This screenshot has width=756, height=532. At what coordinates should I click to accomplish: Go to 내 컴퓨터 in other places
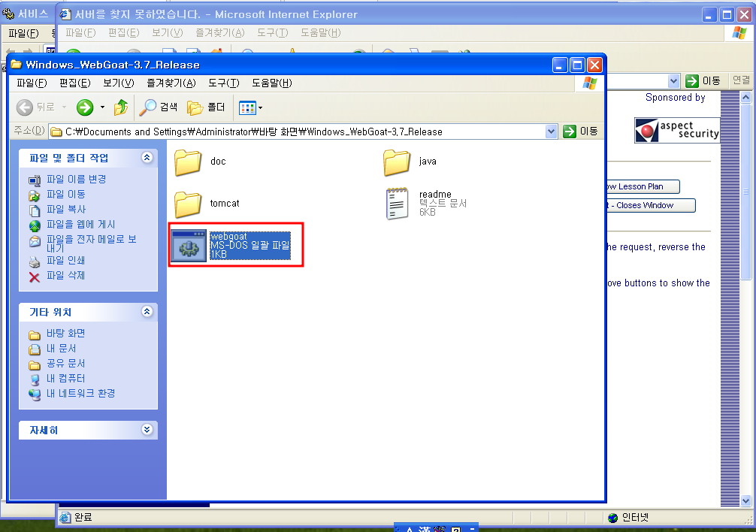(65, 378)
